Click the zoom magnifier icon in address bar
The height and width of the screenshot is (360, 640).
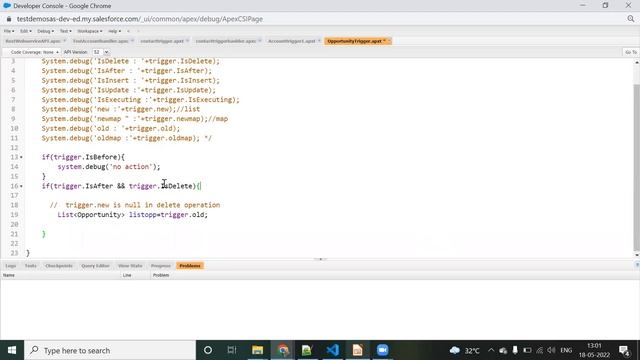pos(631,19)
